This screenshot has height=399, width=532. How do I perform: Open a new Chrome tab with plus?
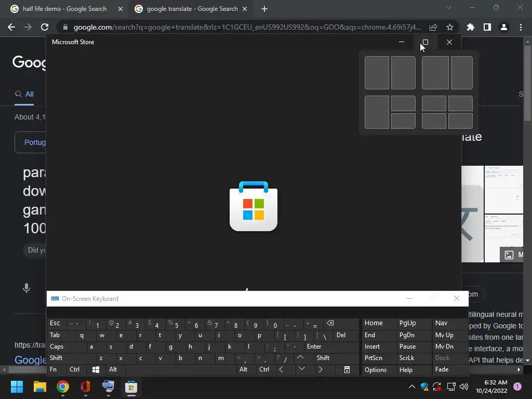(x=264, y=9)
